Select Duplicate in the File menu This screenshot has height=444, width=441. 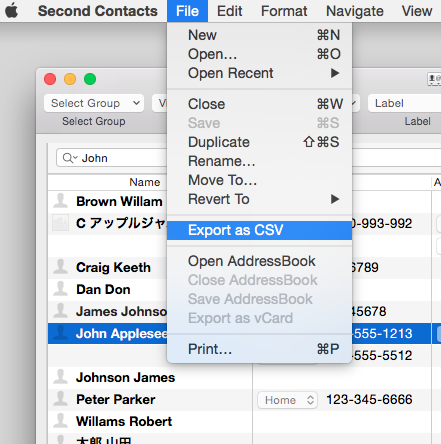click(x=259, y=142)
